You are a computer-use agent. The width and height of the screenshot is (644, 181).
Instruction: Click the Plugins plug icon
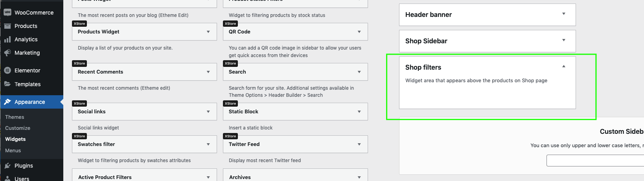[7, 166]
